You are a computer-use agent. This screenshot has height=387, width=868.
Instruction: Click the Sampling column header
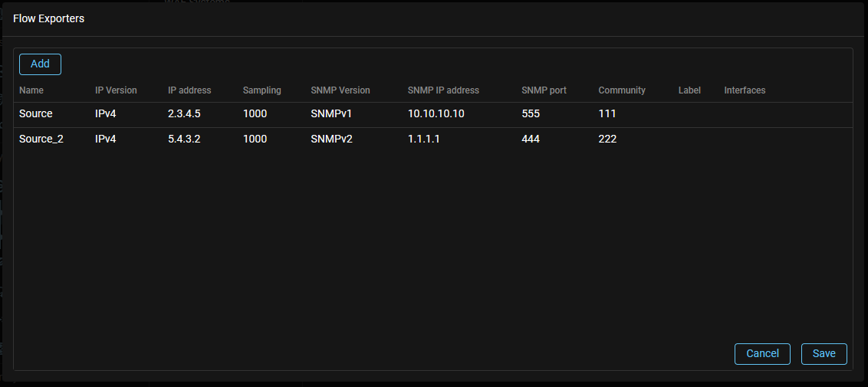coord(261,90)
